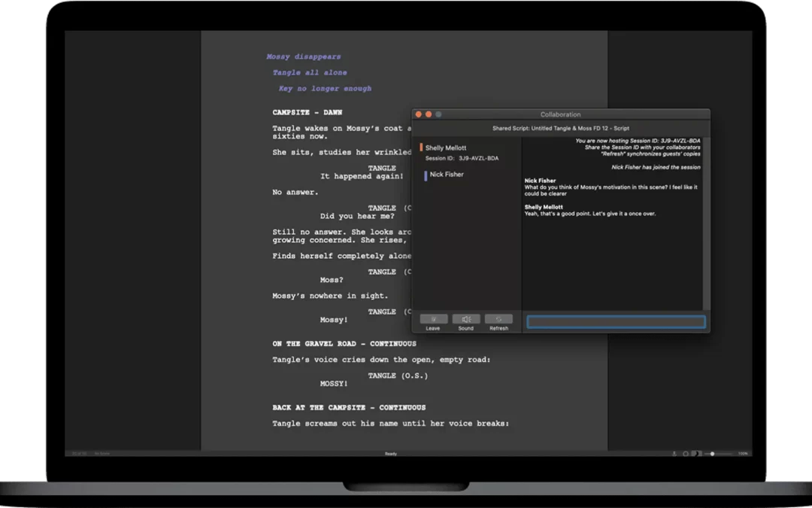This screenshot has width=812, height=508.
Task: Click the 'Mossy disappears' outline note
Action: point(303,57)
